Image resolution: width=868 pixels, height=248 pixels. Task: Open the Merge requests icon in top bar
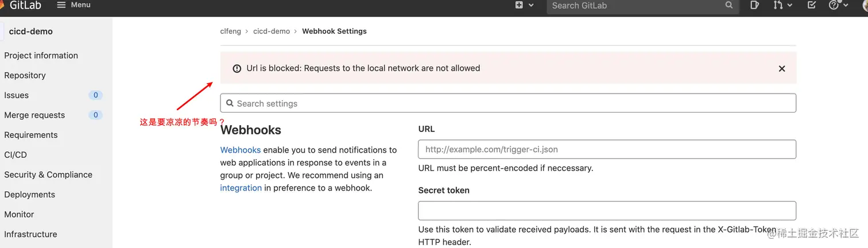point(777,5)
